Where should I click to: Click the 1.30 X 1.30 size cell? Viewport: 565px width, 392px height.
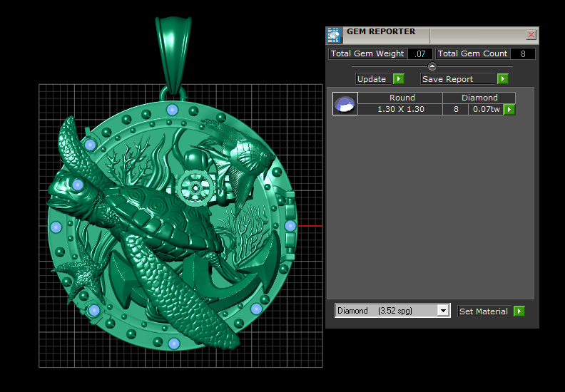[x=400, y=109]
